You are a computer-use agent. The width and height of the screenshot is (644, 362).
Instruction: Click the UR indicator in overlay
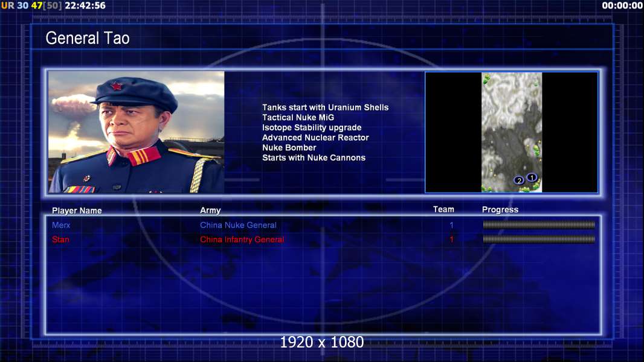click(7, 6)
